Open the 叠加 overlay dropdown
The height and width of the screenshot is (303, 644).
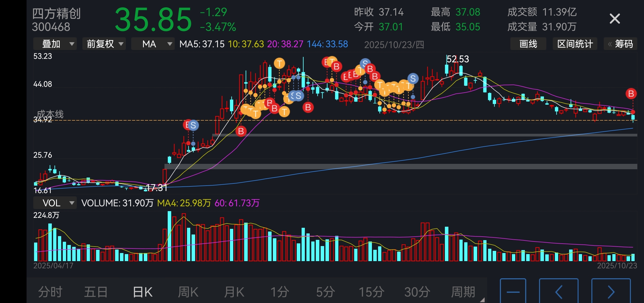[55, 44]
